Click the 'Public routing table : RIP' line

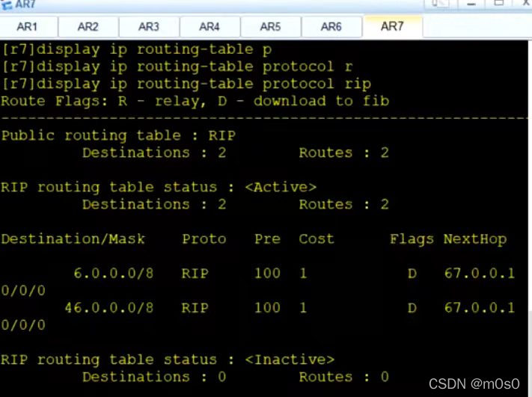[118, 135]
